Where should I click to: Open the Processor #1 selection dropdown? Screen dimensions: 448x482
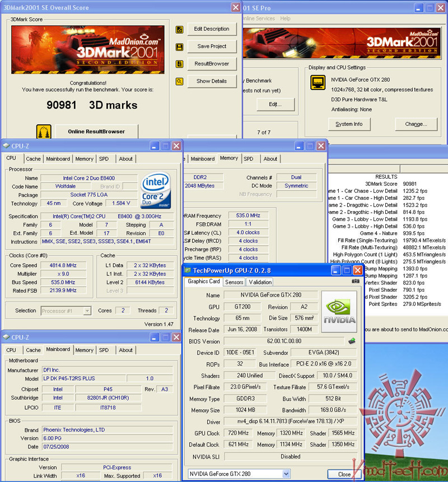point(87,311)
